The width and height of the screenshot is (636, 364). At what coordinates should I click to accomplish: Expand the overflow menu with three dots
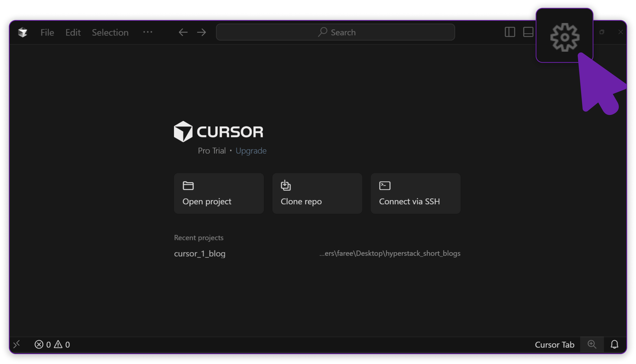(x=147, y=32)
